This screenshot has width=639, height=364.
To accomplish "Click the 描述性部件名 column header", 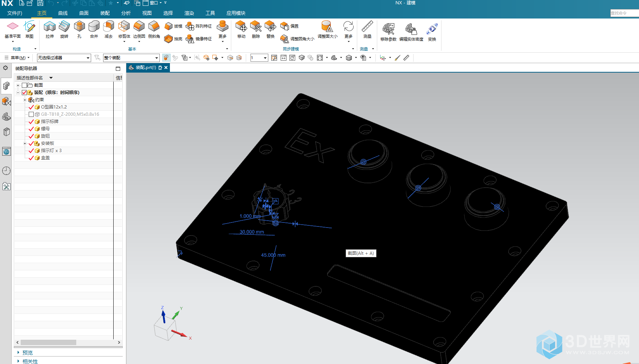I will pos(64,78).
